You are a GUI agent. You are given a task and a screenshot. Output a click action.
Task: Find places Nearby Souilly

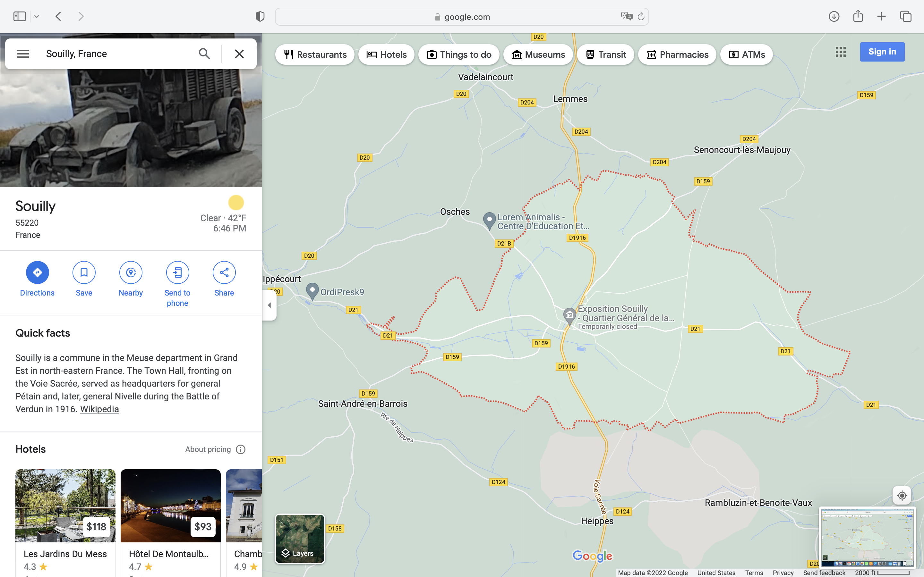tap(131, 272)
